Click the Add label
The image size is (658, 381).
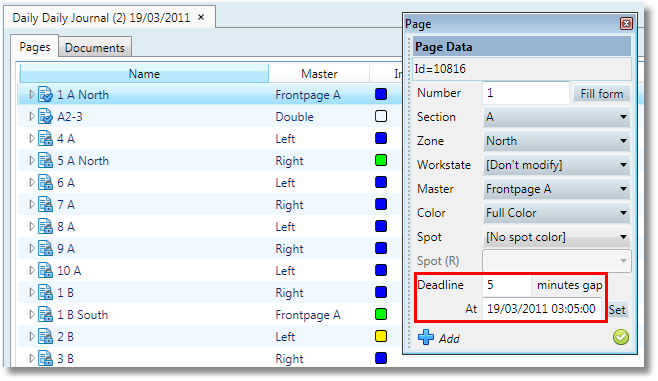point(449,338)
